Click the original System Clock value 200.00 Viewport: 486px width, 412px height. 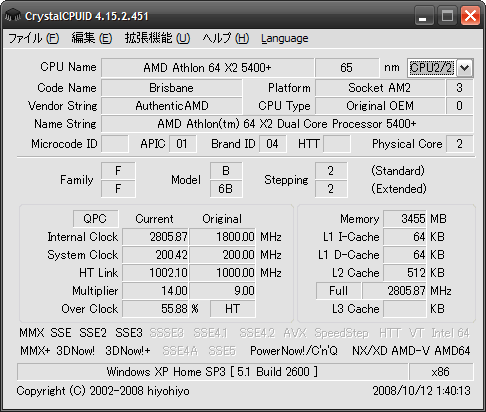(x=222, y=255)
